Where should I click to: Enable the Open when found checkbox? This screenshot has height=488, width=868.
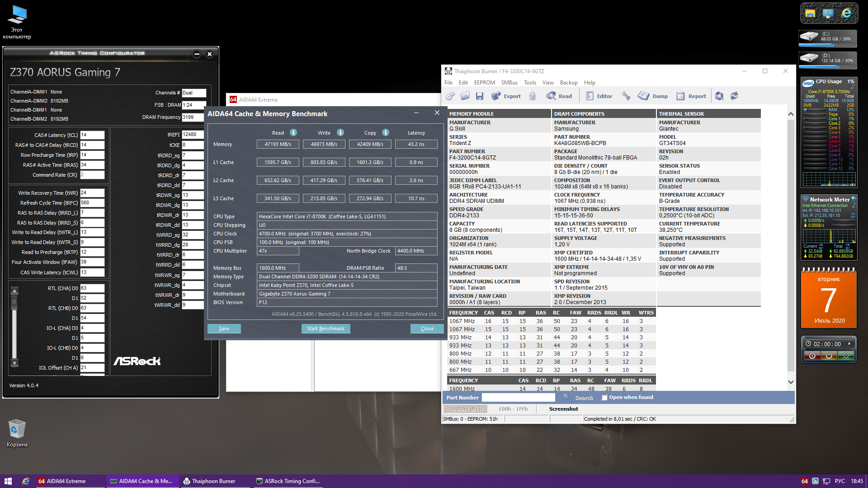tap(604, 398)
